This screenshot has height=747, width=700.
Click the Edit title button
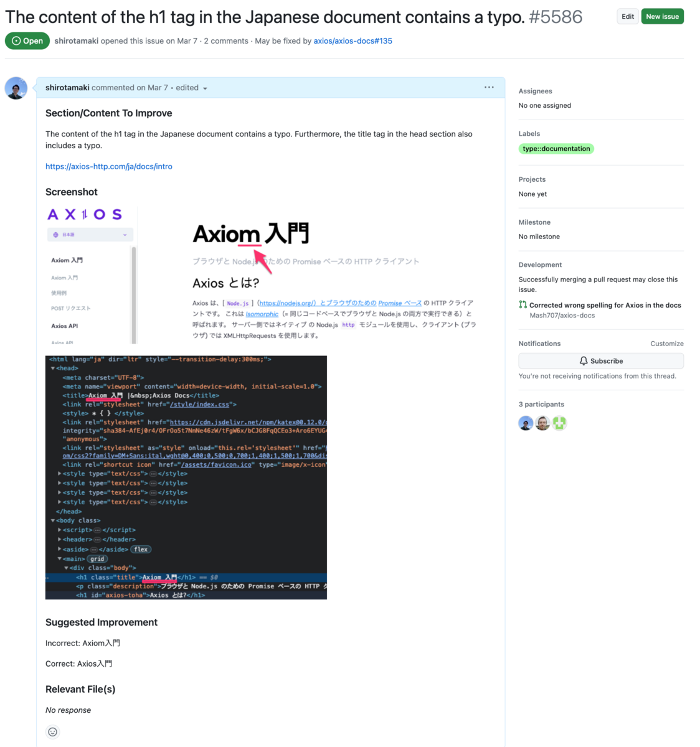pos(628,16)
